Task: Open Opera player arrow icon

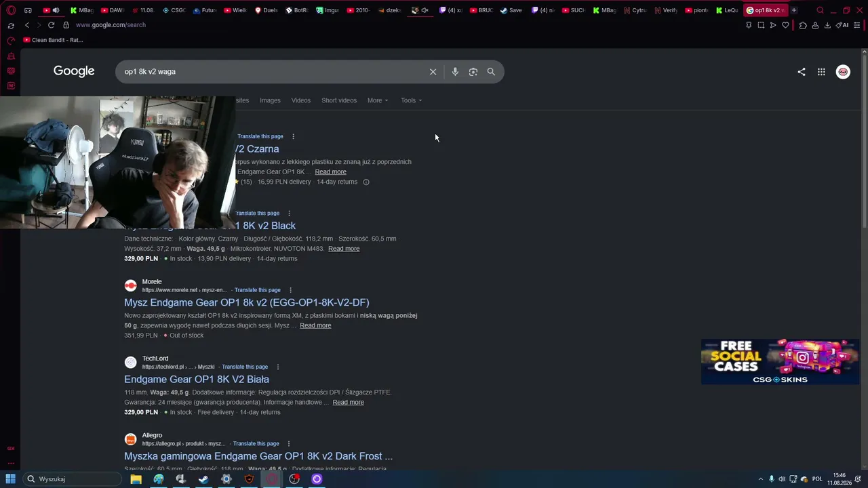Action: click(773, 25)
